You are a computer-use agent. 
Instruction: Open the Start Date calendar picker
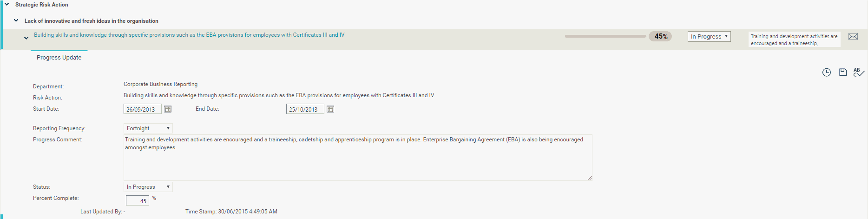tap(168, 109)
